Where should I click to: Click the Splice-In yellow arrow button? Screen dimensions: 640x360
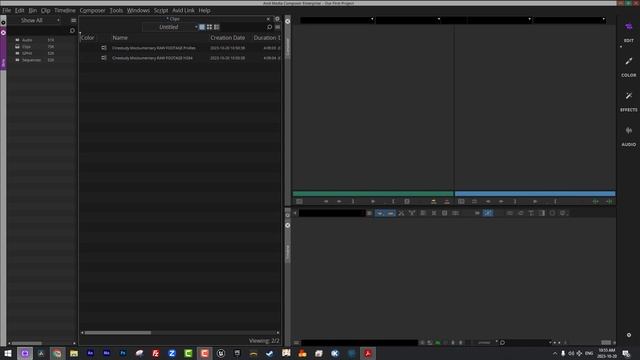point(433,201)
